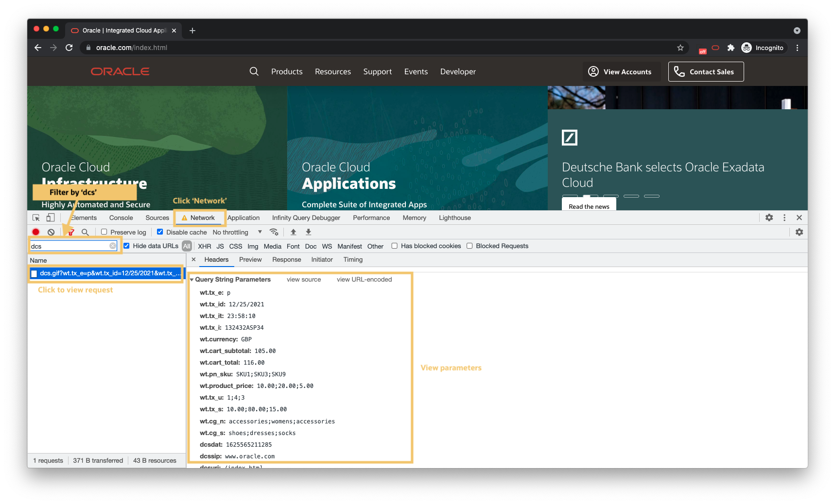Import HAR file using upload arrow icon
The image size is (835, 504).
[x=293, y=232]
